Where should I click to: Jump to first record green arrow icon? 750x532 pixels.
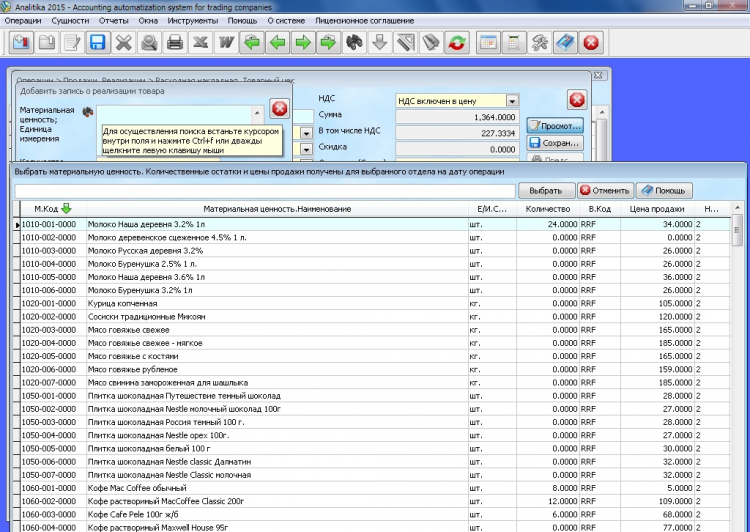[252, 43]
